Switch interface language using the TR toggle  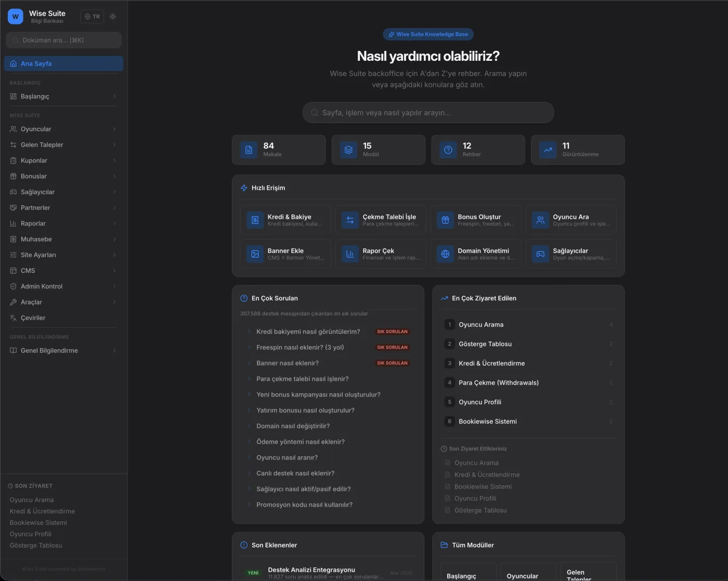[x=92, y=16]
